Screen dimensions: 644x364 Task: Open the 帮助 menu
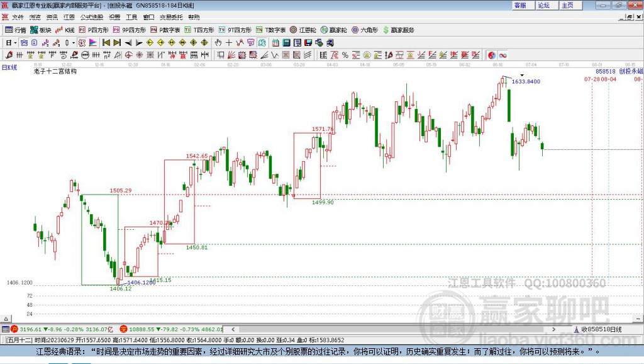click(x=194, y=17)
